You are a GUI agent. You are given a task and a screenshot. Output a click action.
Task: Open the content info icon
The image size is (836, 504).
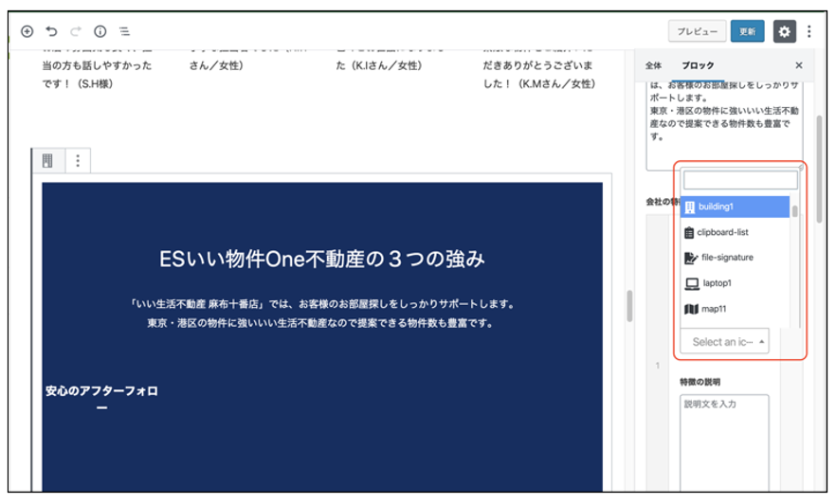click(100, 31)
